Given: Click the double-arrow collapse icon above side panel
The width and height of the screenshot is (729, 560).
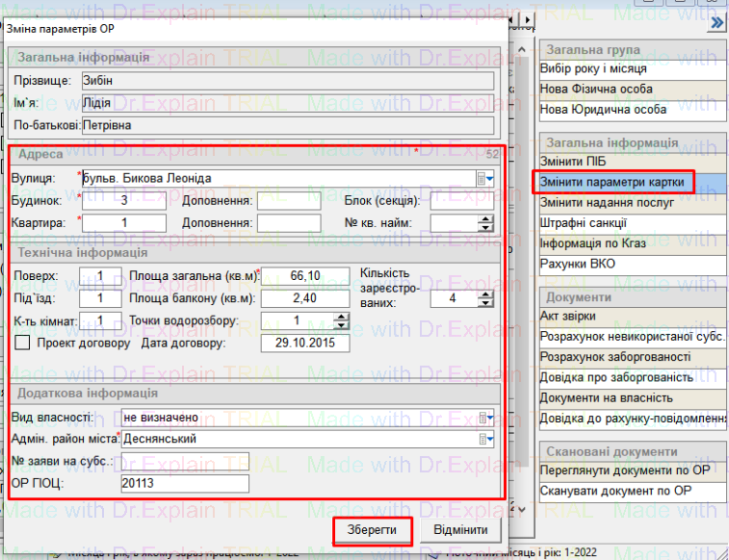Looking at the screenshot, I should point(716,22).
